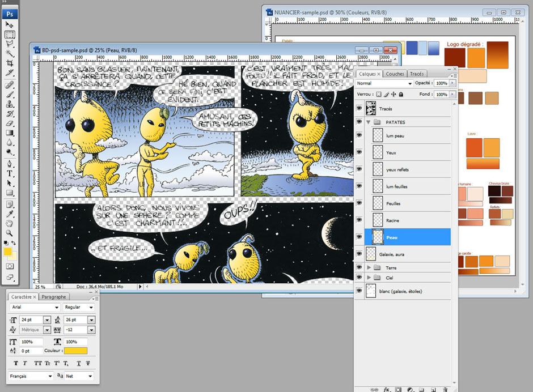
Task: Select the Eraser tool
Action: [10, 123]
